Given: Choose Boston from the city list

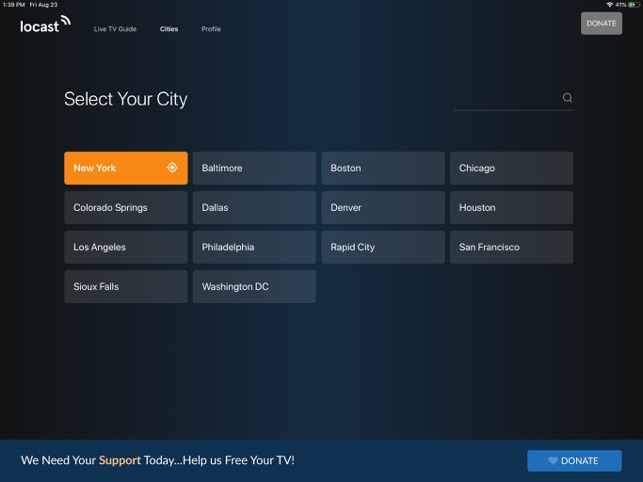Looking at the screenshot, I should coord(383,168).
